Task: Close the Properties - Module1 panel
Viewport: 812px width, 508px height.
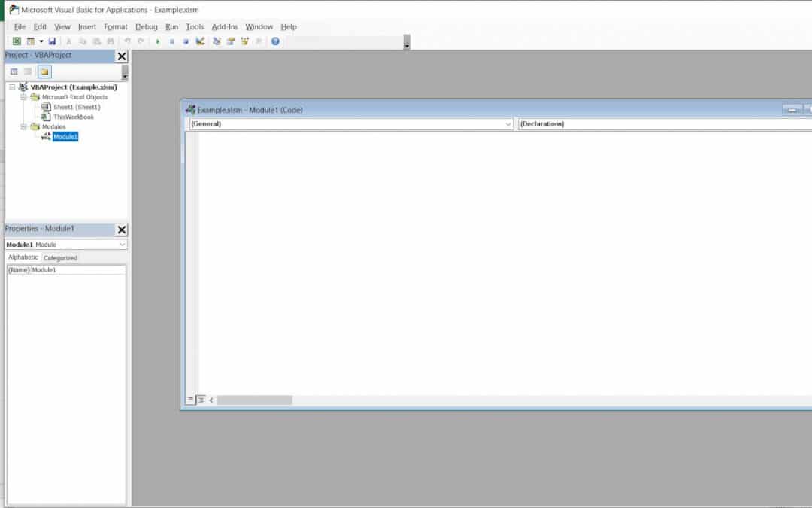Action: [122, 230]
